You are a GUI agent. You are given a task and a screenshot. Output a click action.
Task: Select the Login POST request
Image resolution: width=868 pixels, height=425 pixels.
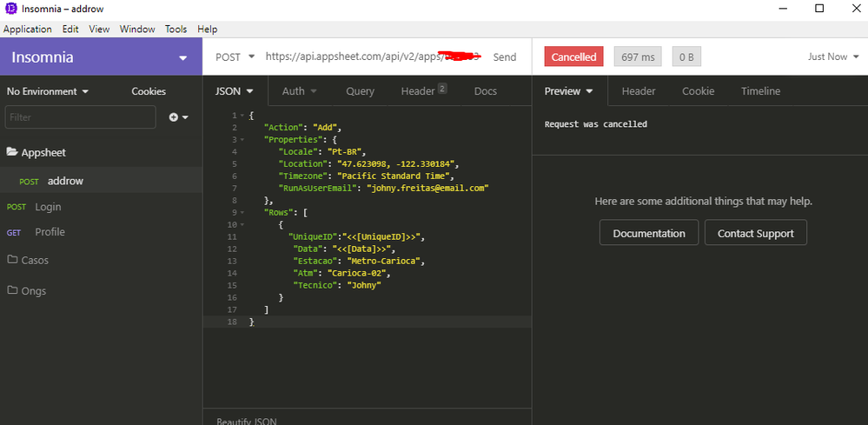pos(102,207)
